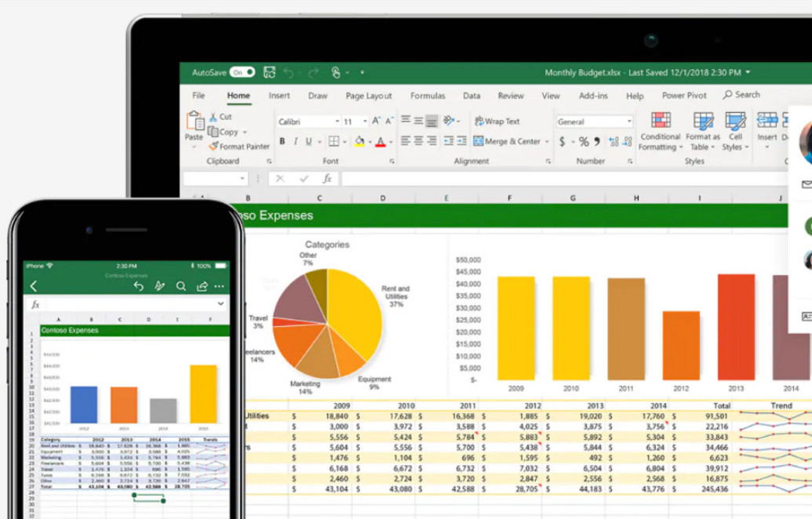Click the Save icon next to AutoSave

coord(269,72)
